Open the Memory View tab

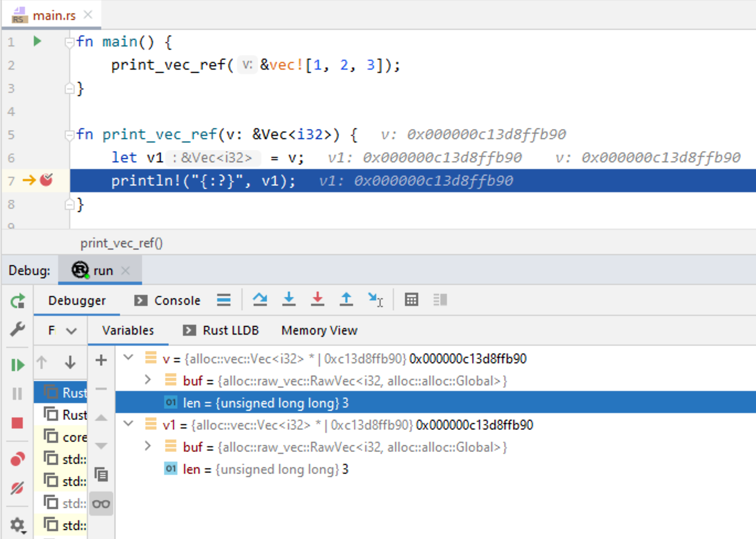(x=319, y=330)
